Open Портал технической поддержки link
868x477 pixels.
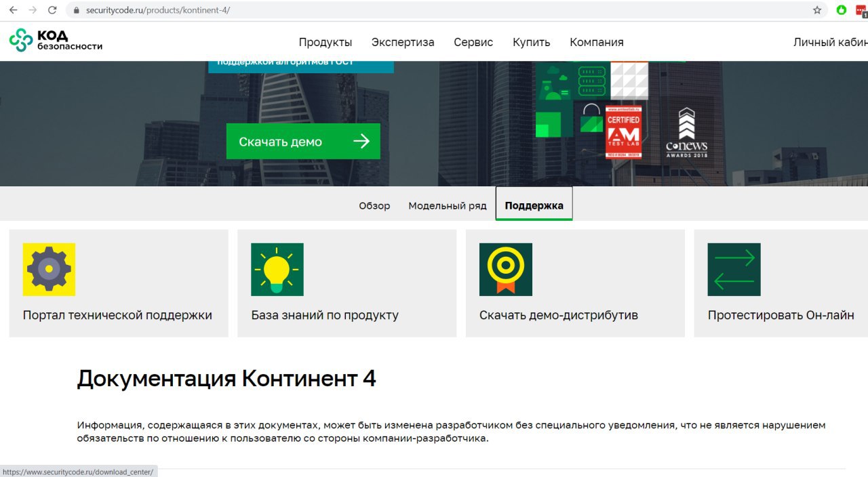pos(117,315)
